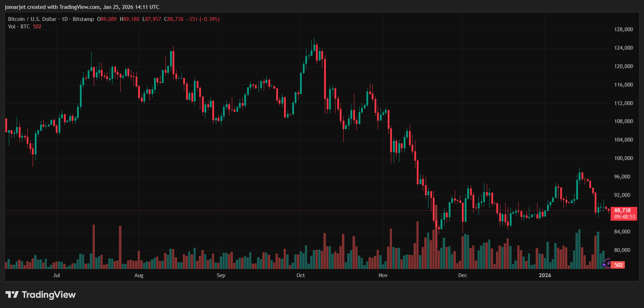Click the Oct label on time axis
This screenshot has width=644, height=308.
(x=300, y=275)
